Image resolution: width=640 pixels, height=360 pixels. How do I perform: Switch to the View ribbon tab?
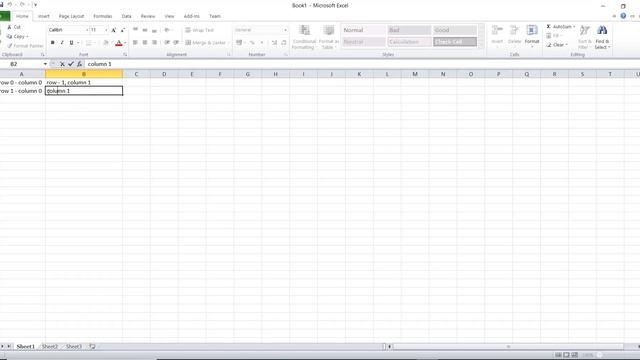pyautogui.click(x=169, y=16)
